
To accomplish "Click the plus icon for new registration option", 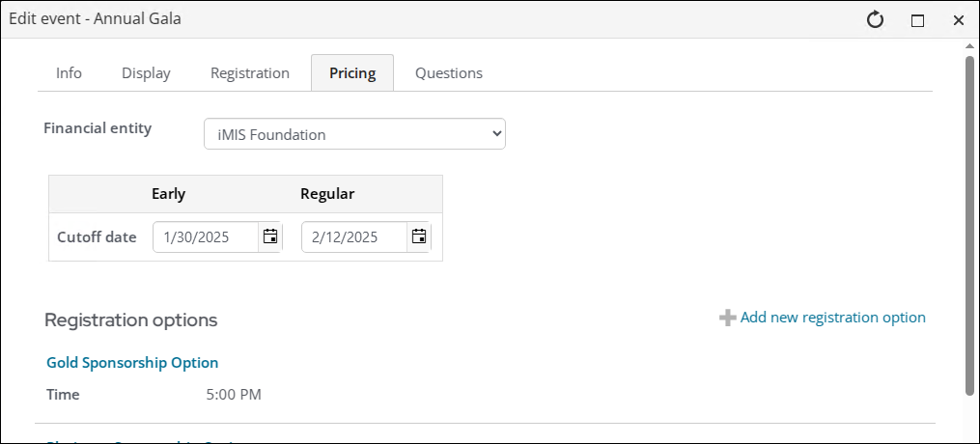I will click(727, 318).
